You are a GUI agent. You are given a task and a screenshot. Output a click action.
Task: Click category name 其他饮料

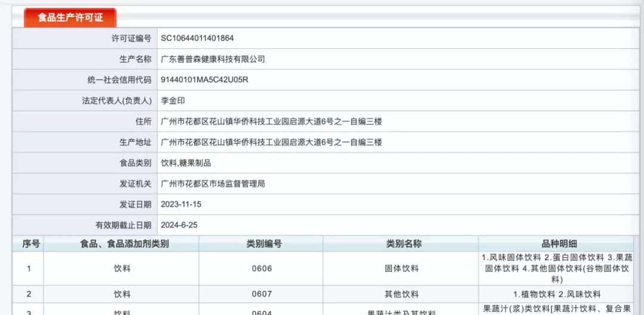pyautogui.click(x=401, y=294)
